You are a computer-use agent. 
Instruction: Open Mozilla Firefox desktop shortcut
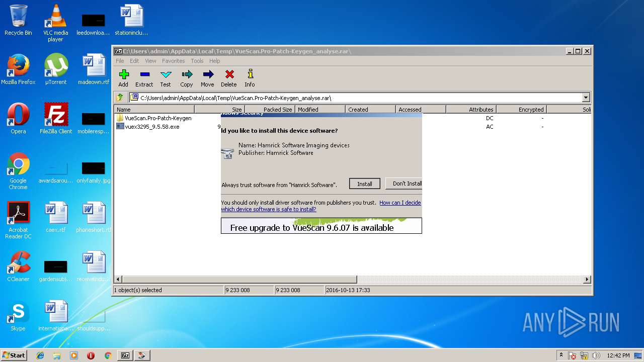click(18, 69)
